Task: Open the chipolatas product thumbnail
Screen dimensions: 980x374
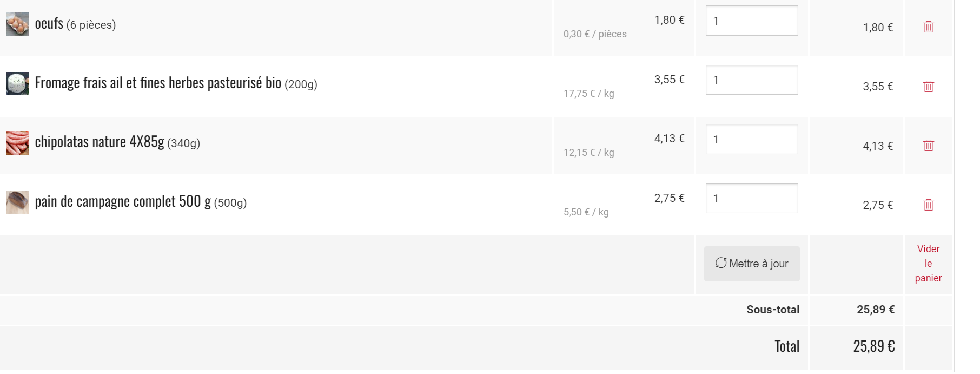Action: (17, 143)
